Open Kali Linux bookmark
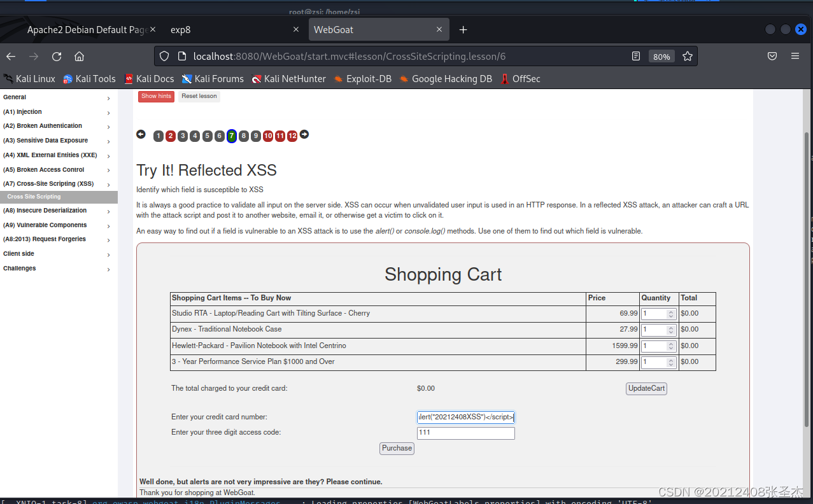The image size is (813, 504). pyautogui.click(x=29, y=79)
